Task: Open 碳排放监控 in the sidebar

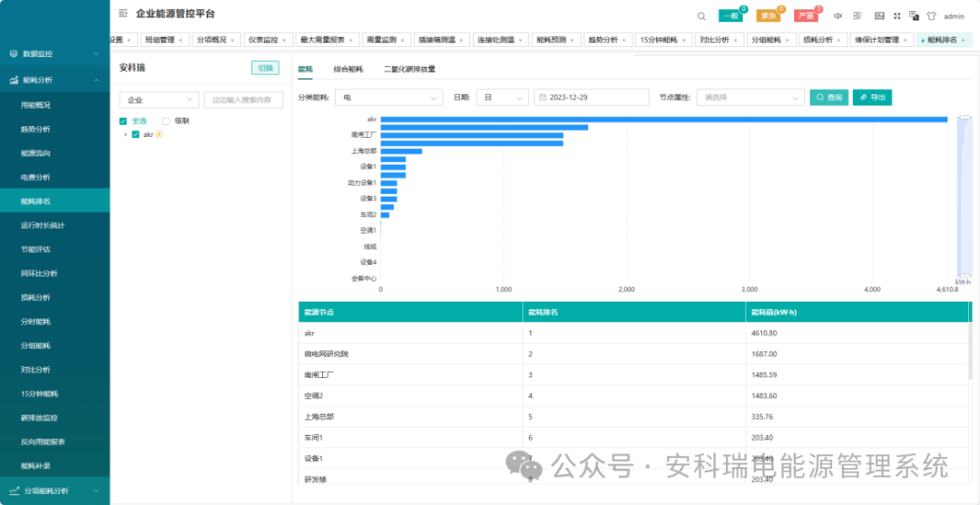Action: point(39,418)
